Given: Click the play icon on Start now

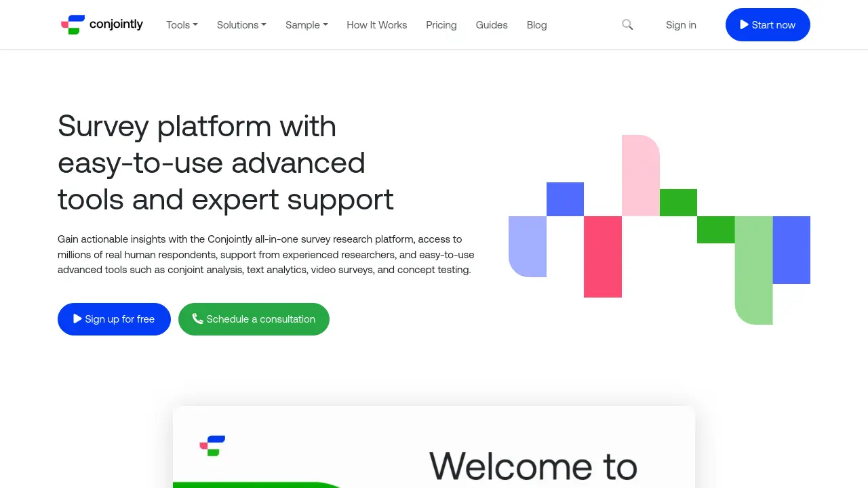Looking at the screenshot, I should [744, 24].
